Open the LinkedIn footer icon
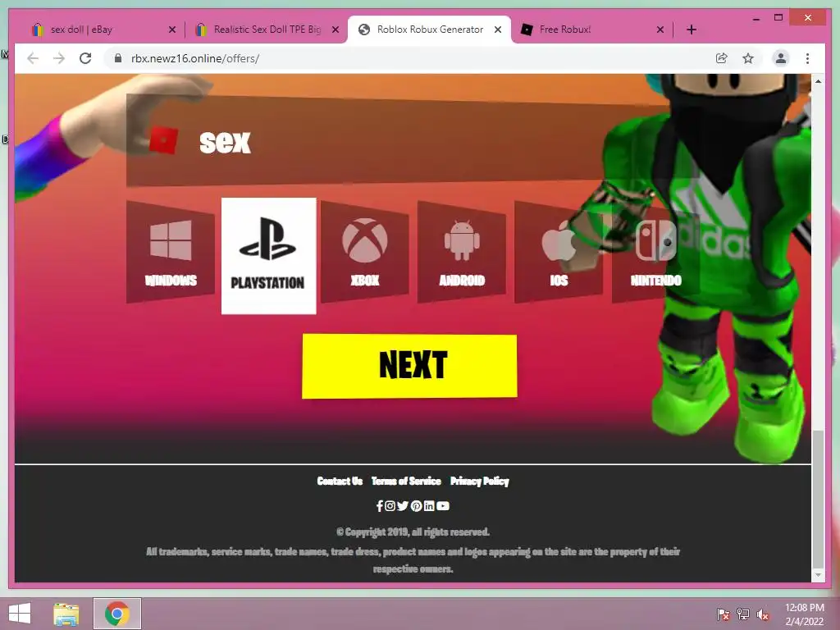840x630 pixels. coord(429,505)
